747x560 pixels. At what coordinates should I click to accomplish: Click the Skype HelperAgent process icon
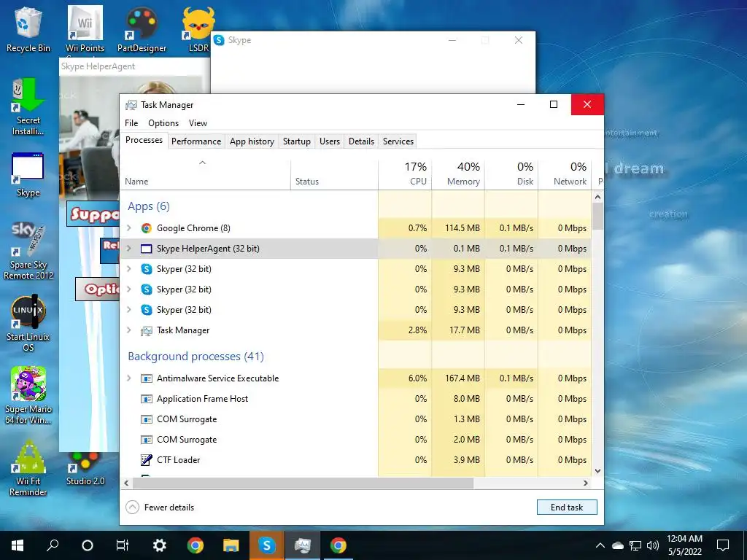tap(146, 249)
